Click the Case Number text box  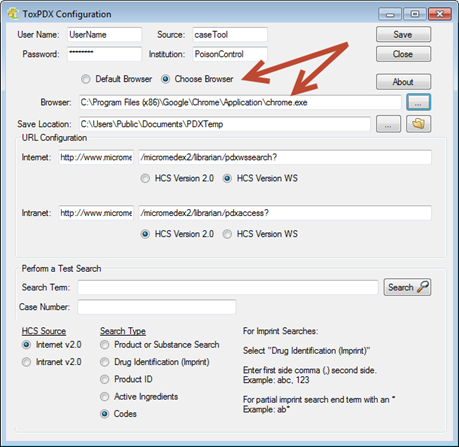pos(157,307)
